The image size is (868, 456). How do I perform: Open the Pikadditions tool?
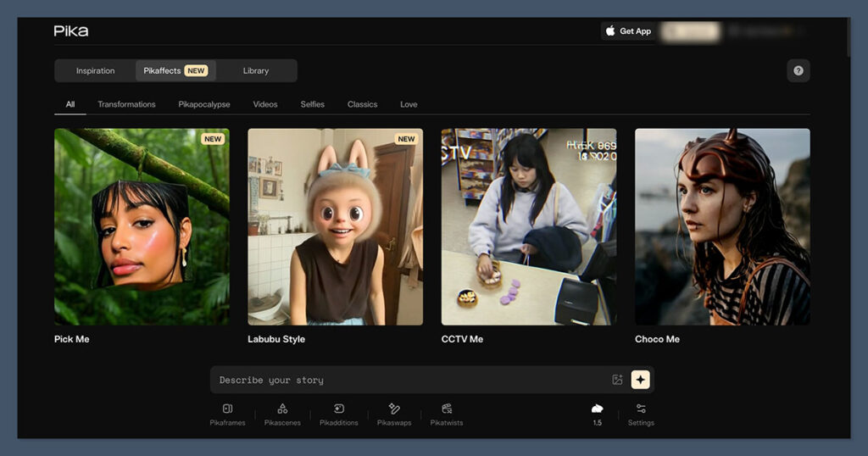[x=339, y=414]
